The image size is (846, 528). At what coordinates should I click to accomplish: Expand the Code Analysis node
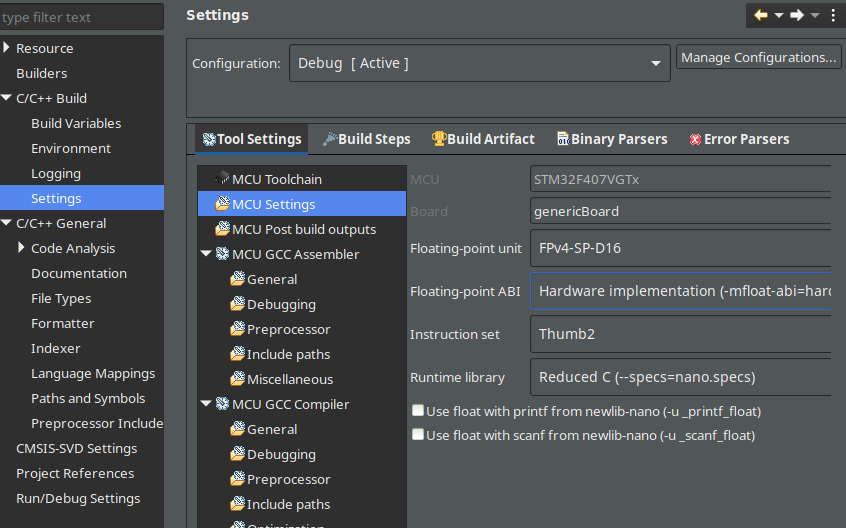[21, 248]
